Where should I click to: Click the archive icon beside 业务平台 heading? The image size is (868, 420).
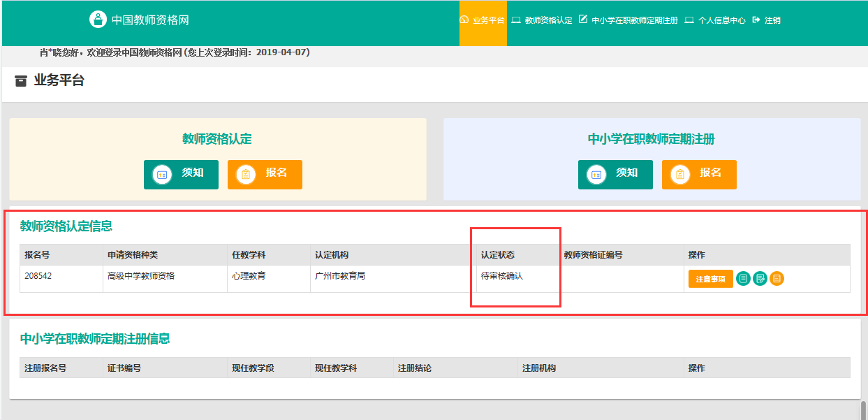tap(21, 81)
